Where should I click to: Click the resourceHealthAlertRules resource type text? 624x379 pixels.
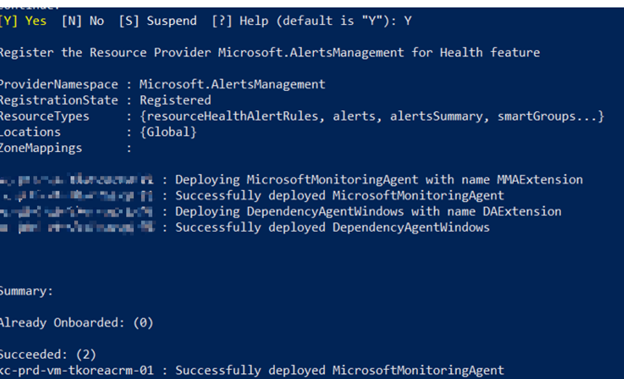pos(232,116)
